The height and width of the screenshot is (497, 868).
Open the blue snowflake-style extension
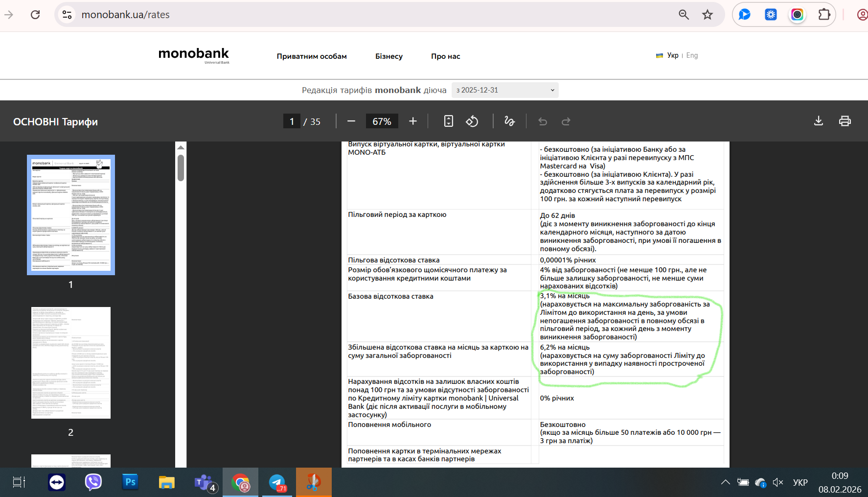(771, 15)
